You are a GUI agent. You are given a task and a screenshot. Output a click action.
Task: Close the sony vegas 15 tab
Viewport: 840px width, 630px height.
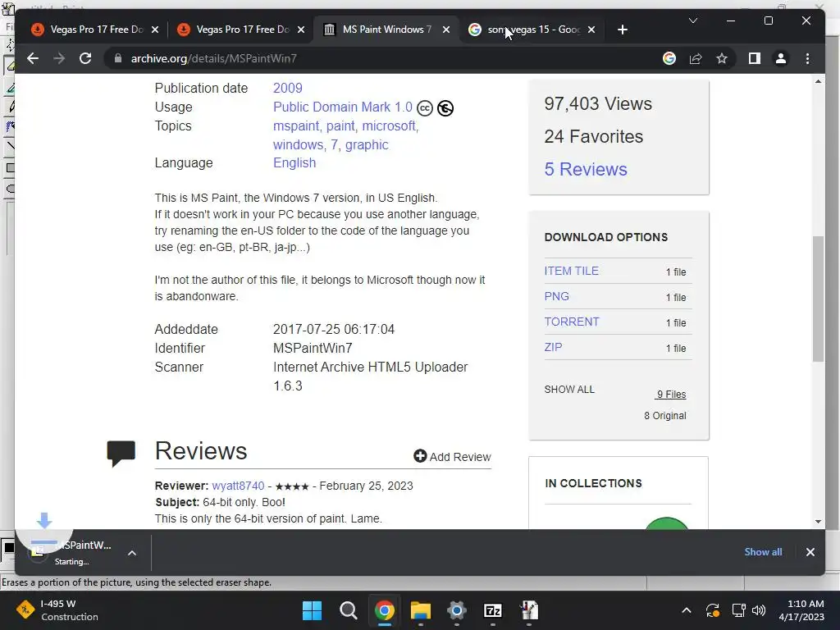click(591, 30)
